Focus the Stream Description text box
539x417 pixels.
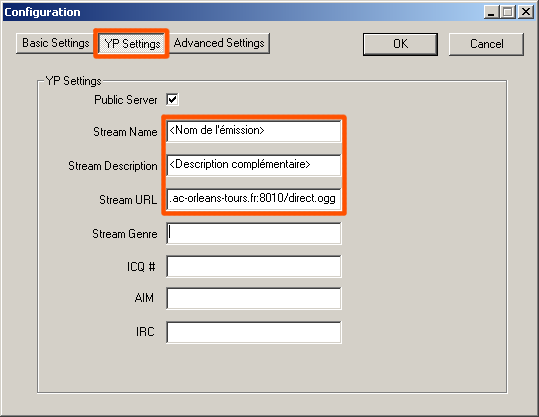tap(254, 165)
